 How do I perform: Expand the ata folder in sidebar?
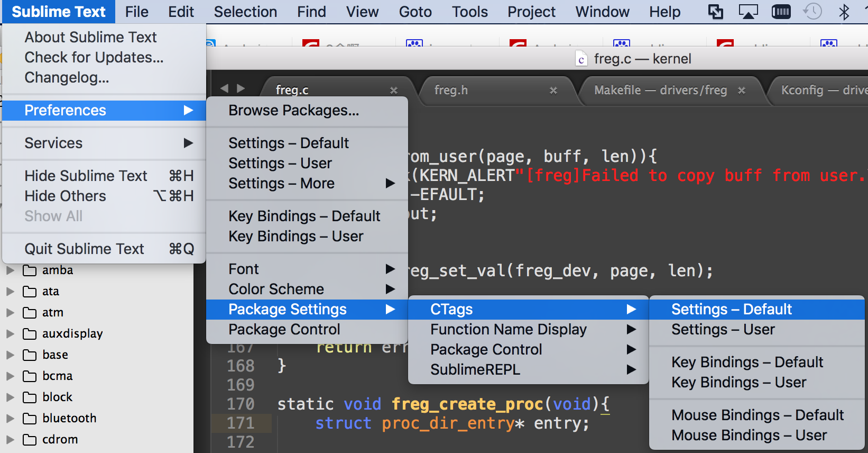[10, 292]
